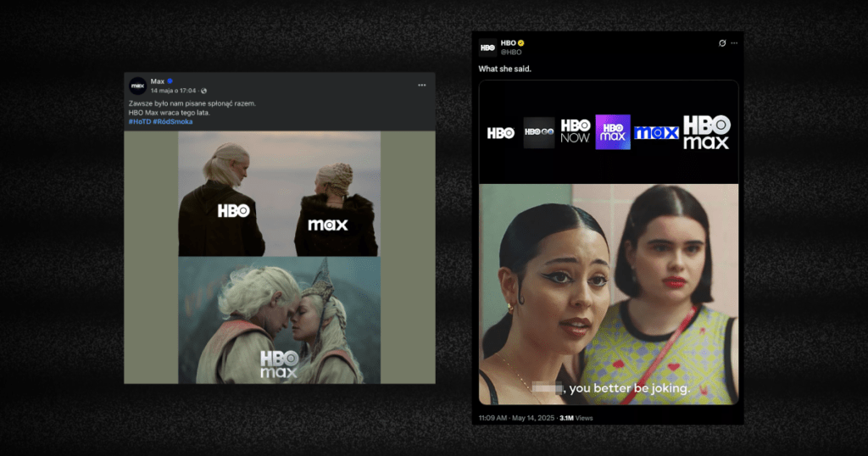
Task: Click the Max profile avatar on Facebook post
Action: (137, 86)
